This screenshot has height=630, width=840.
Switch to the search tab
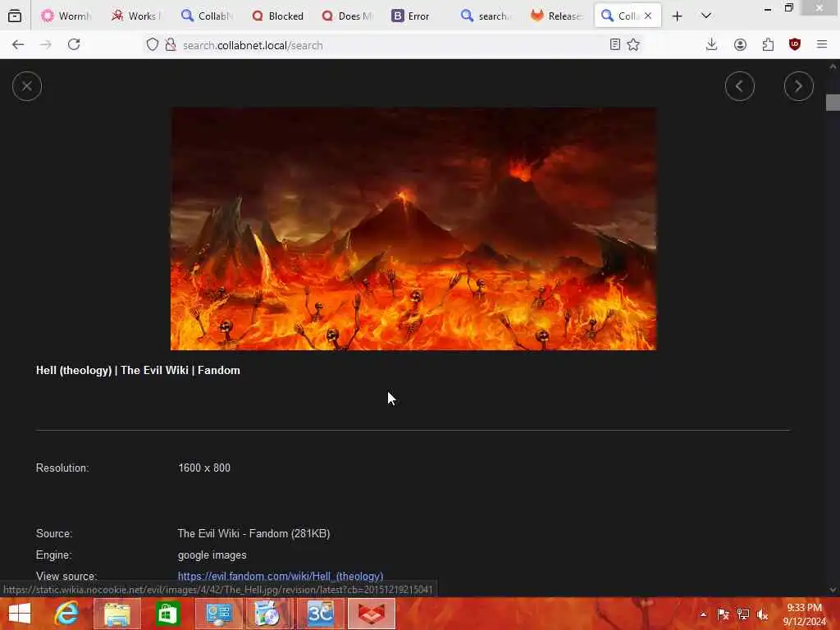[486, 16]
